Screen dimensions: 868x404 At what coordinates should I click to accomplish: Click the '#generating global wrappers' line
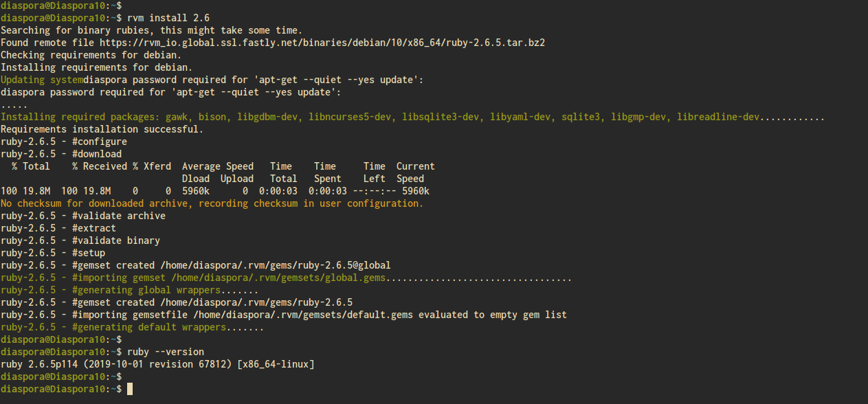point(122,290)
